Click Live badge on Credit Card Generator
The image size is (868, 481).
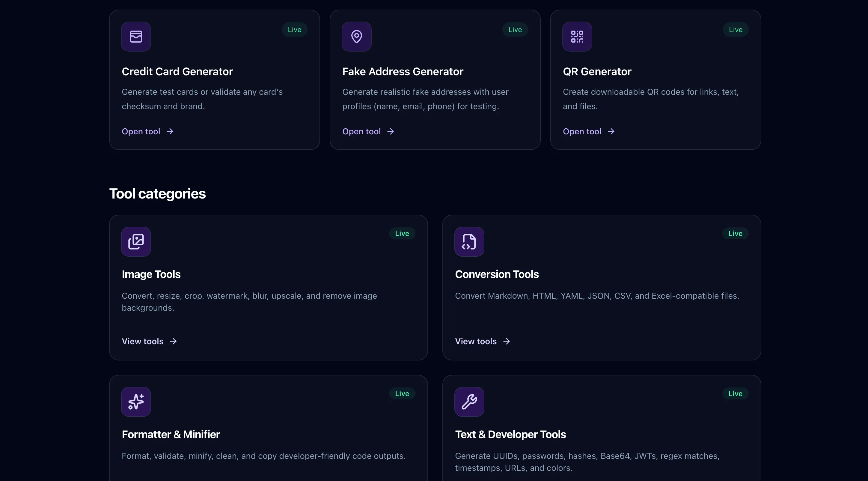pyautogui.click(x=295, y=30)
